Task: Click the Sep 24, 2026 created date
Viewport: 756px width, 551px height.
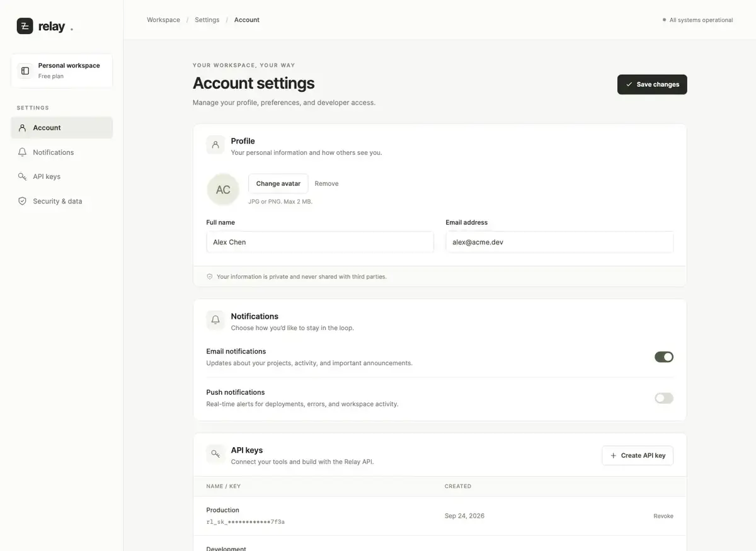Action: (464, 516)
